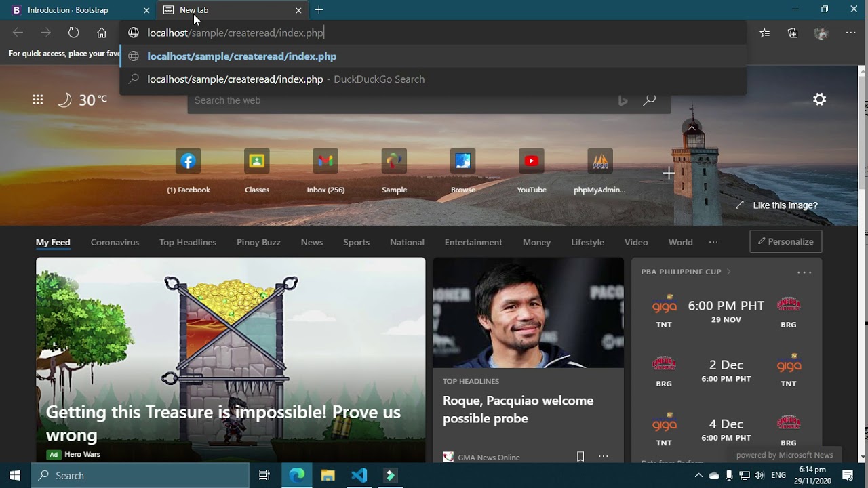
Task: Expand more feed categories ellipsis
Action: (x=713, y=242)
